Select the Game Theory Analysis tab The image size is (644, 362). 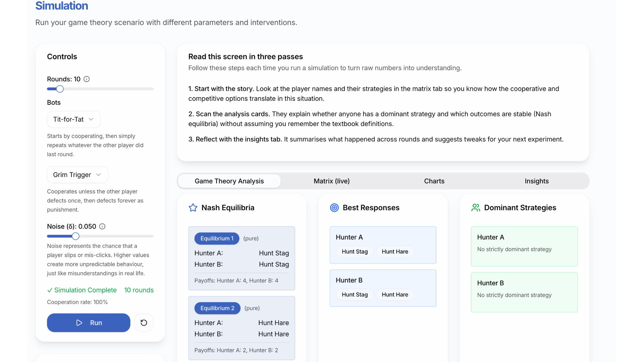tap(229, 181)
